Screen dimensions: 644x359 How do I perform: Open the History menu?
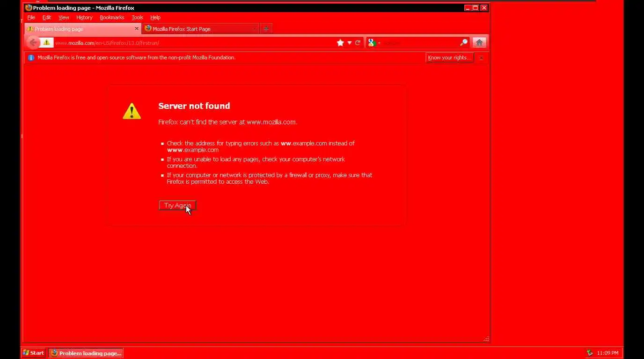click(84, 17)
